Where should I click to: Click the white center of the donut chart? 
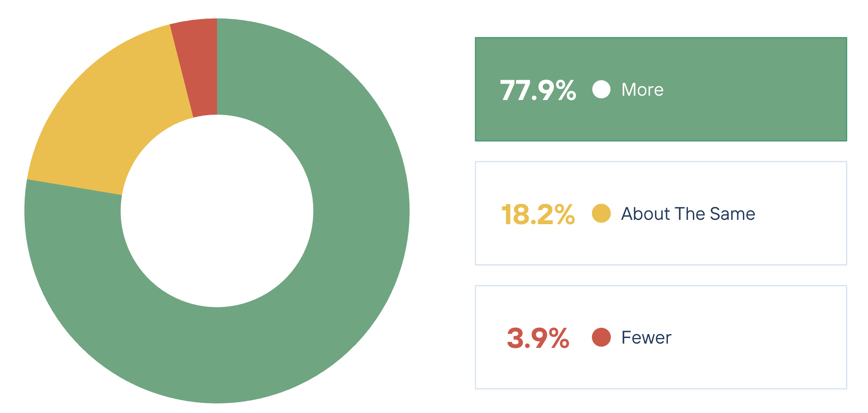(217, 211)
